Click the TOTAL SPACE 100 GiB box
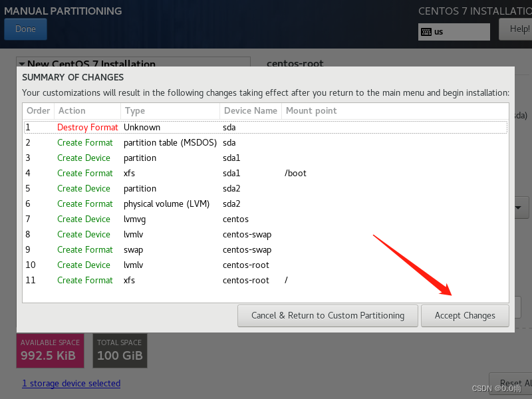 [120, 350]
